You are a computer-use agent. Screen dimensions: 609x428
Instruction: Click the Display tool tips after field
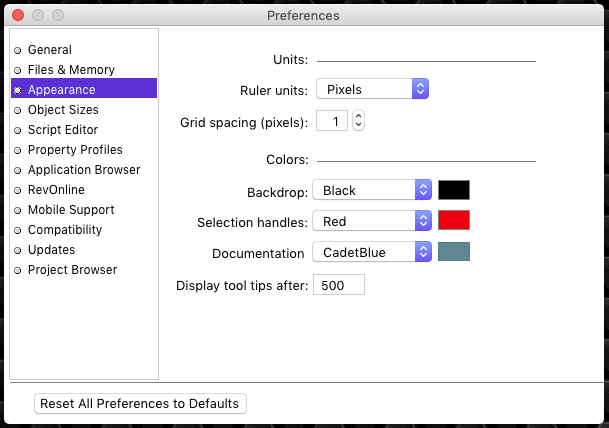point(339,285)
